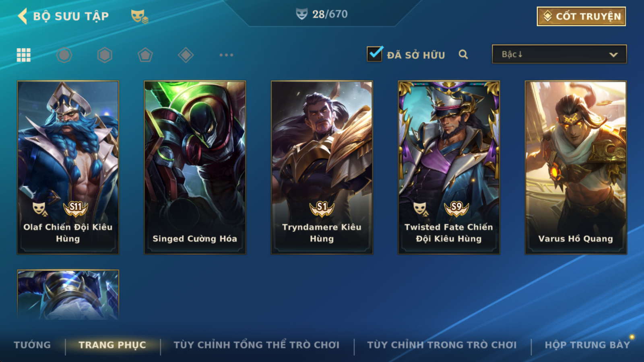Open the Varus Hồ Quang skin card
Screen dimensions: 644x362
pyautogui.click(x=576, y=167)
